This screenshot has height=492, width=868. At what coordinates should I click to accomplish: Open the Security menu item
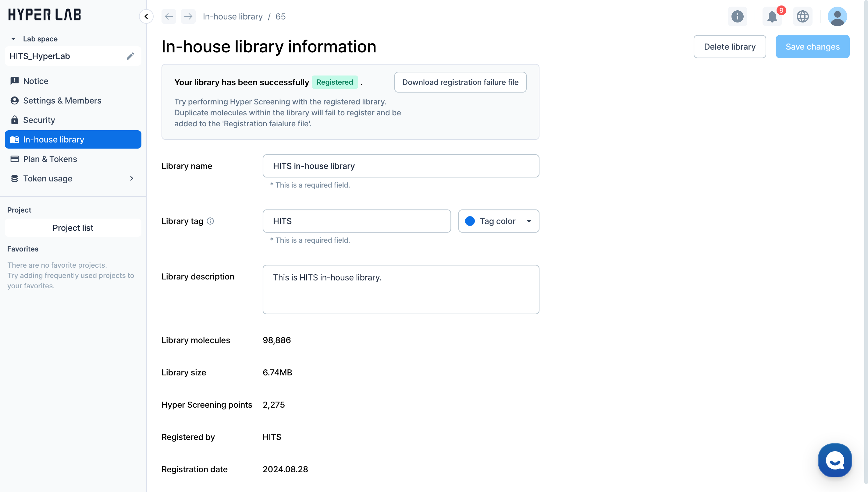pyautogui.click(x=39, y=120)
